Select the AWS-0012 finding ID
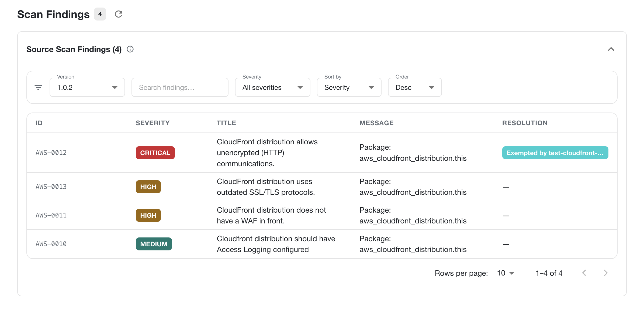 [51, 153]
